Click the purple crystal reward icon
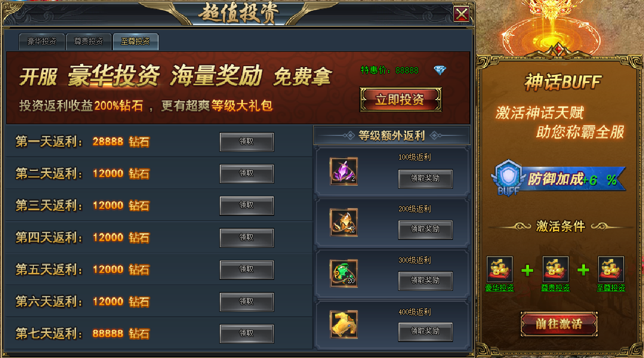Image resolution: width=644 pixels, height=358 pixels. point(344,171)
